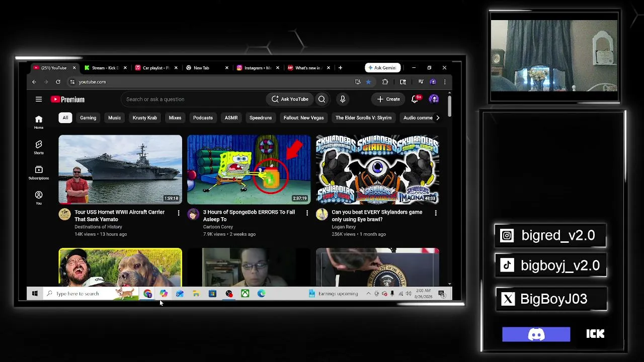Click the YouTube Premium logo
This screenshot has width=644, height=362.
coord(67,99)
